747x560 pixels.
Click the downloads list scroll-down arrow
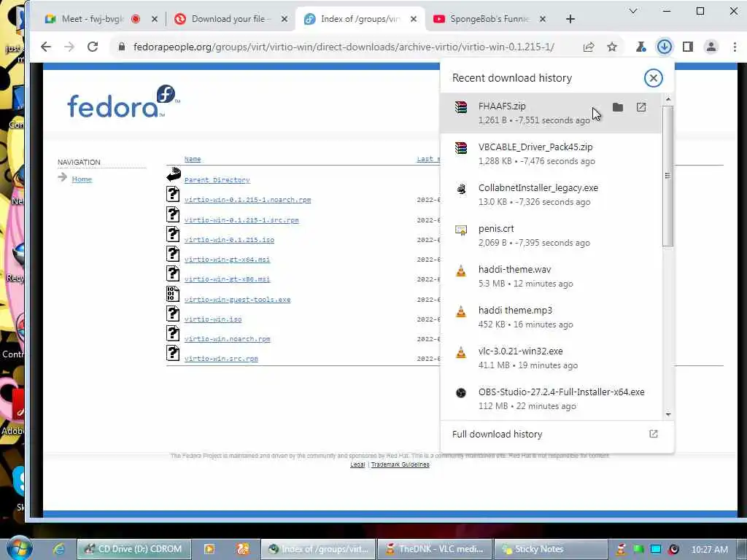pos(668,414)
